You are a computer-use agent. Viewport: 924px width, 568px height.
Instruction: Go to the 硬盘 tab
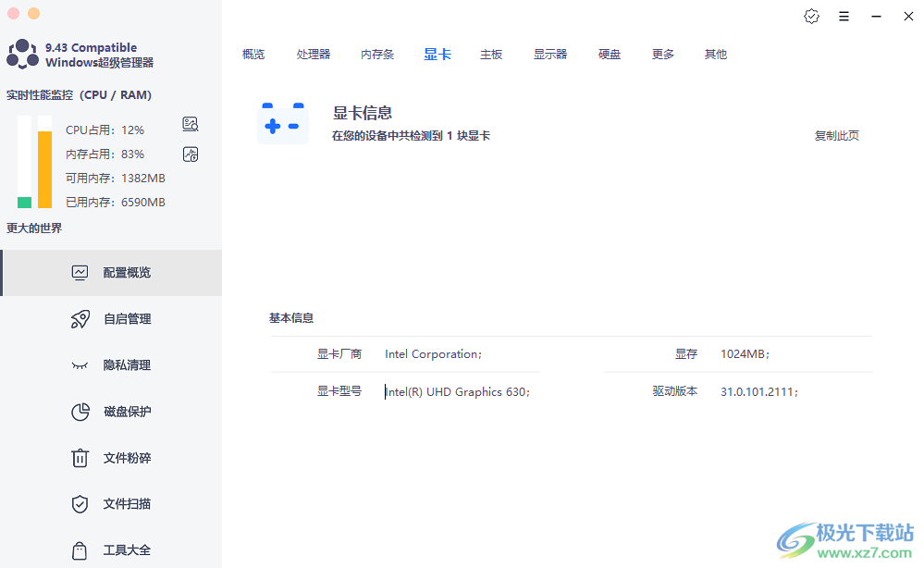click(x=610, y=55)
